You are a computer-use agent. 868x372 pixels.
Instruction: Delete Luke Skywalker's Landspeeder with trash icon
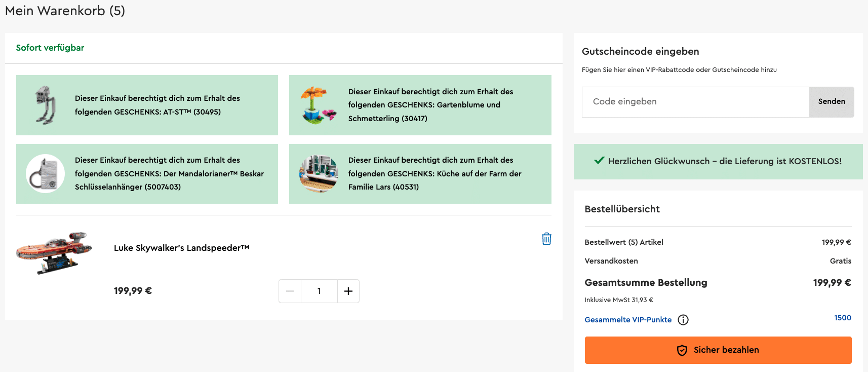point(546,239)
